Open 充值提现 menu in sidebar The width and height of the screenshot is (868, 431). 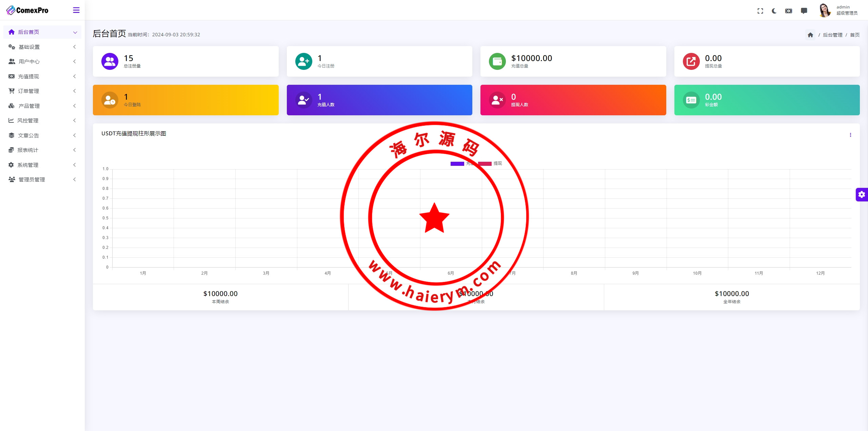tap(28, 76)
